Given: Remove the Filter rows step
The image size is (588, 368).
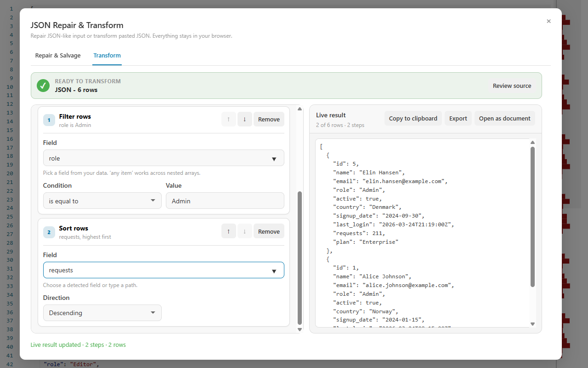Looking at the screenshot, I should (x=269, y=119).
